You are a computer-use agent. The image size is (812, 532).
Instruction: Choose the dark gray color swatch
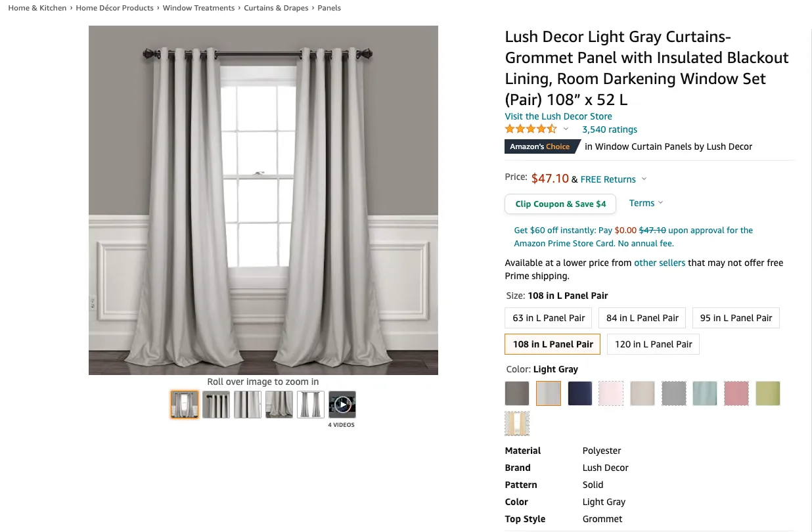[x=517, y=393]
